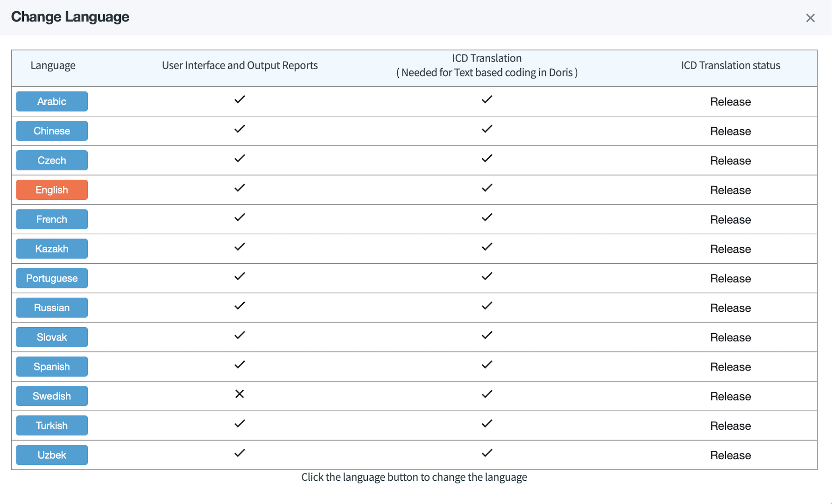
Task: Select the Kazakh language button
Action: [52, 249]
